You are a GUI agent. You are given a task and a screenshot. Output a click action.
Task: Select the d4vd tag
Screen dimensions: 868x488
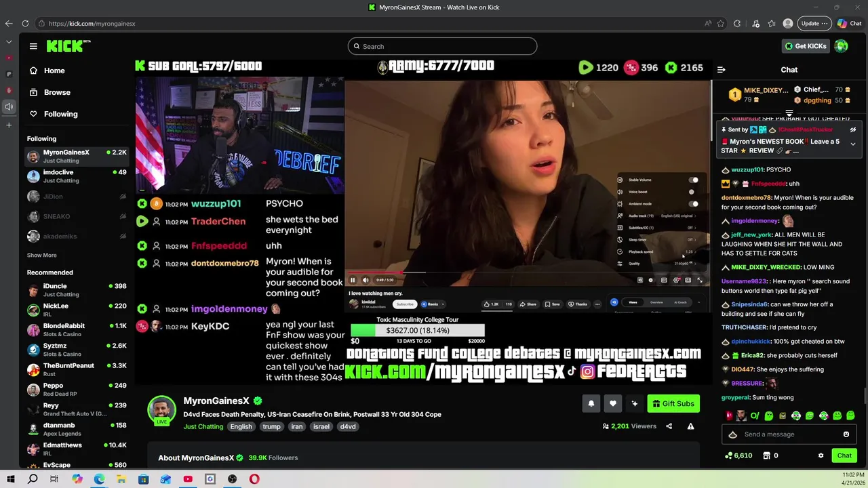(x=348, y=426)
